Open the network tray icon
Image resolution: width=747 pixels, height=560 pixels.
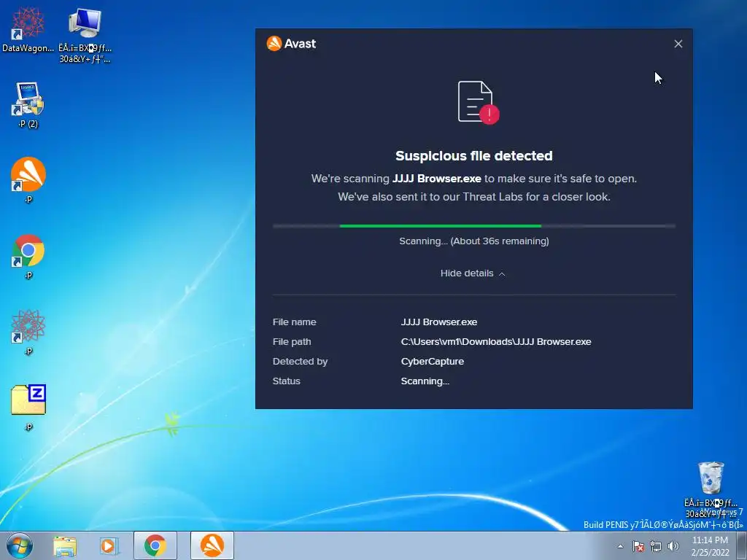click(656, 546)
